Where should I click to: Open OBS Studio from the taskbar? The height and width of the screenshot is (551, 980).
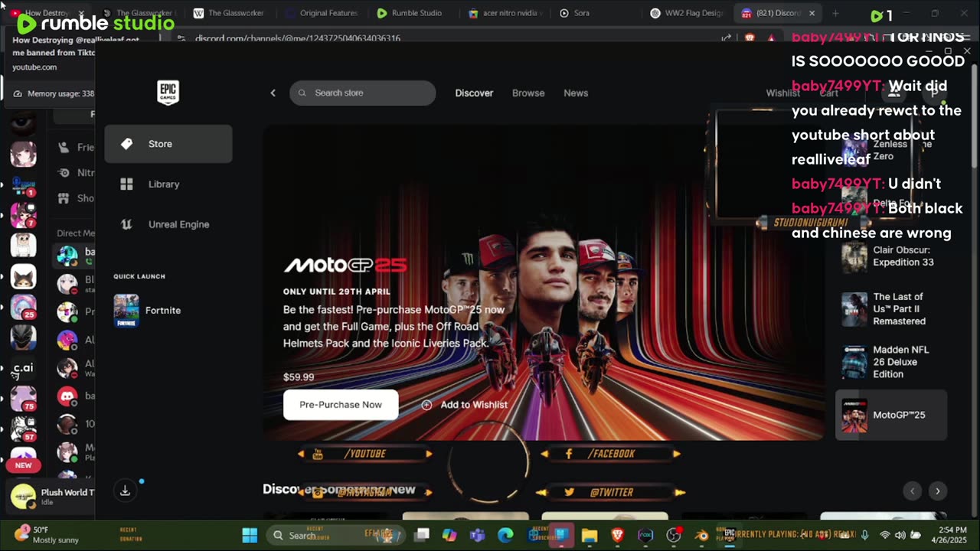(x=674, y=535)
